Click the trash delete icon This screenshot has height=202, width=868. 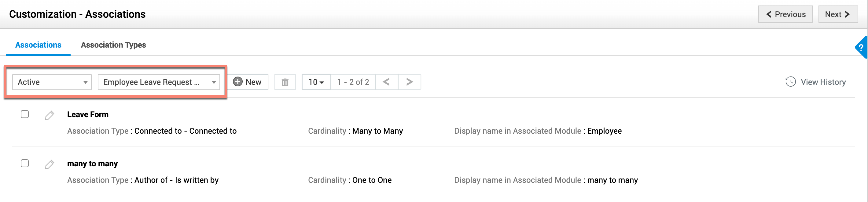[285, 82]
